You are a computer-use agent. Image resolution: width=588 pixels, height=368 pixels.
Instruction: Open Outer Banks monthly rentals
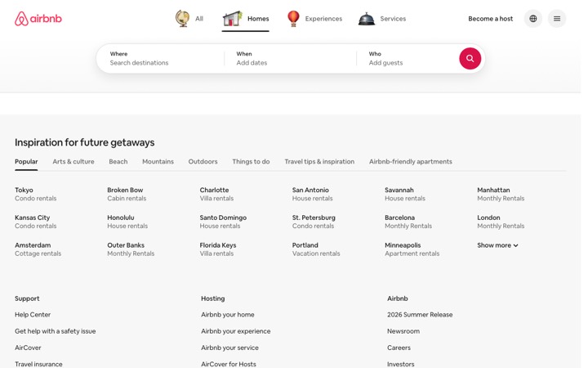131,249
